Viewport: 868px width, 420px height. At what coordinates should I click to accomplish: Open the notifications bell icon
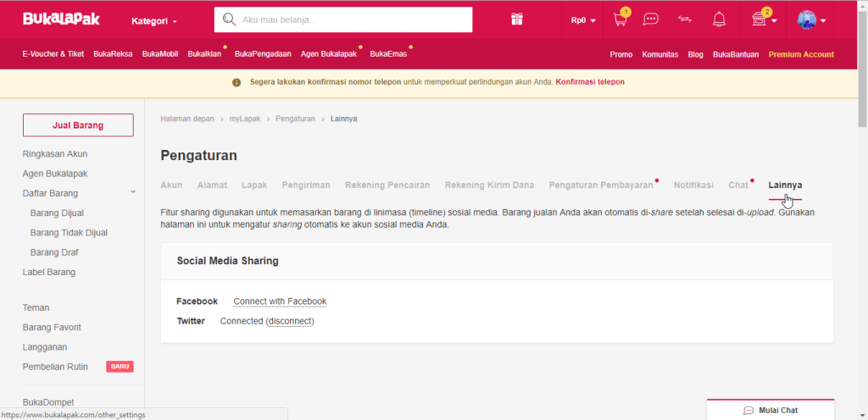719,19
